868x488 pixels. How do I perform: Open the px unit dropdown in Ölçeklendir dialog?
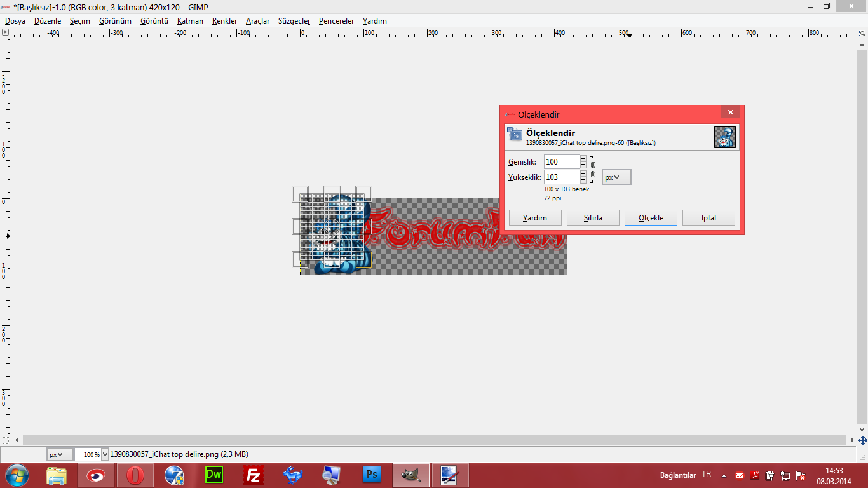[616, 177]
